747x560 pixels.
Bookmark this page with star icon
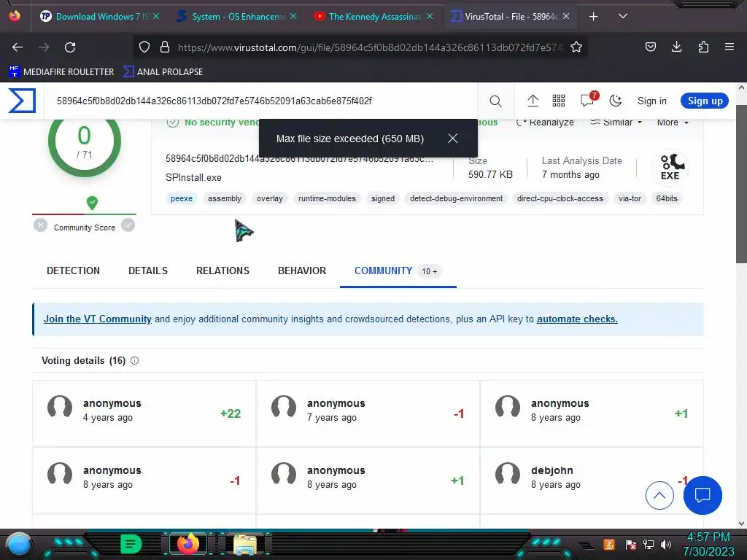[576, 47]
